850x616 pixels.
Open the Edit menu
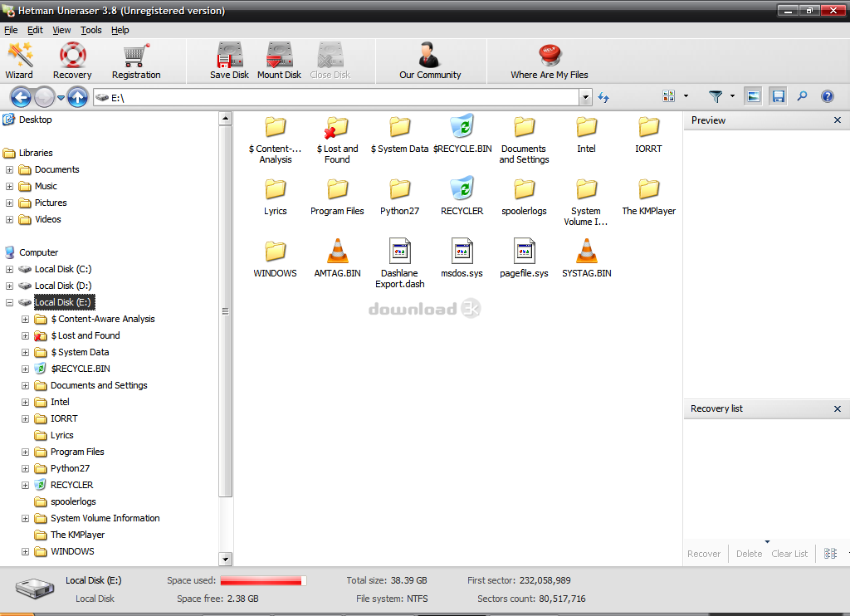35,31
